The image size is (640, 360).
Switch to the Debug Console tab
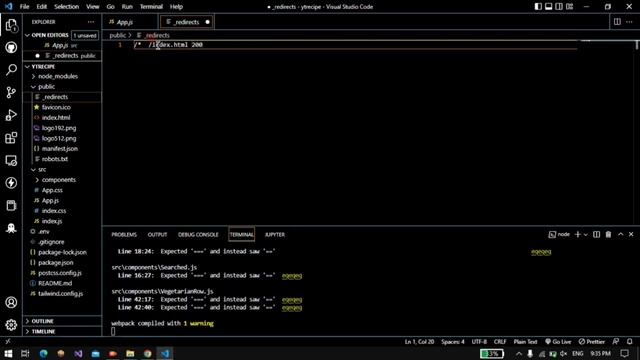point(198,235)
